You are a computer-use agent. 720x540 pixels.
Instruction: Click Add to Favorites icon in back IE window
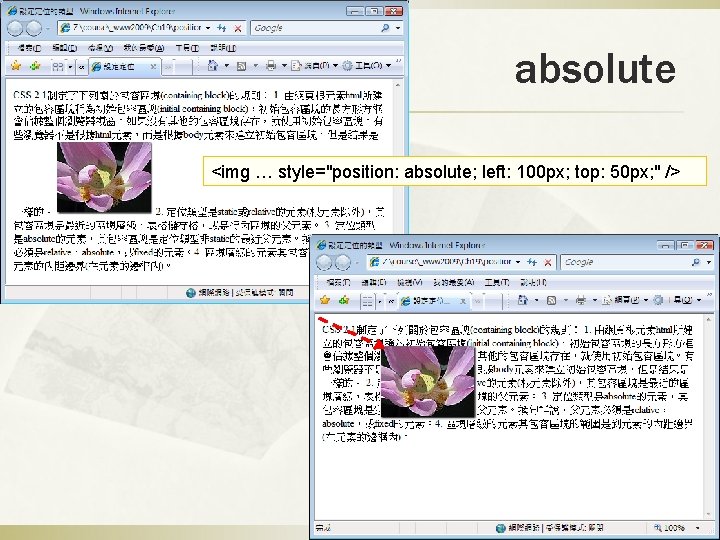coord(35,66)
